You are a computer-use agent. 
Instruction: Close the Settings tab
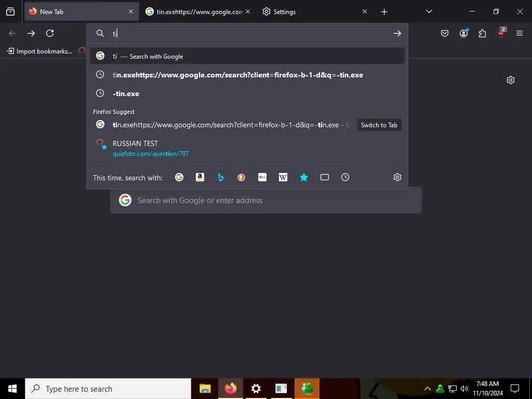(x=365, y=11)
